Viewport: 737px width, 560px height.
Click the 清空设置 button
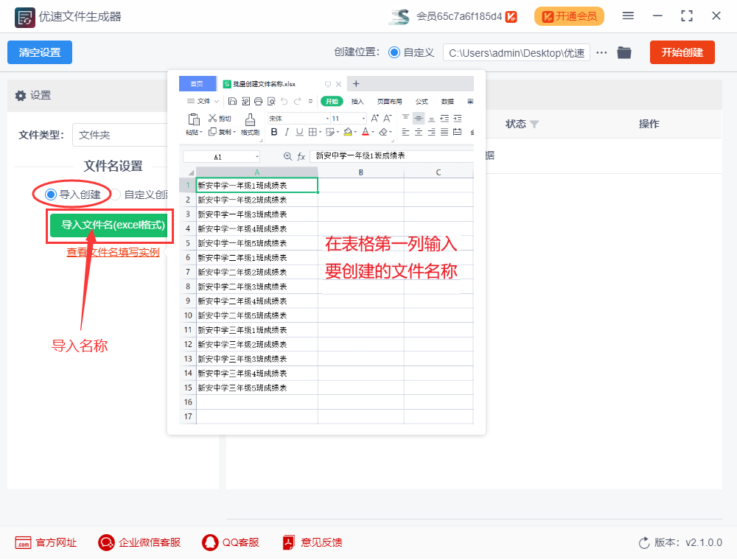point(40,52)
